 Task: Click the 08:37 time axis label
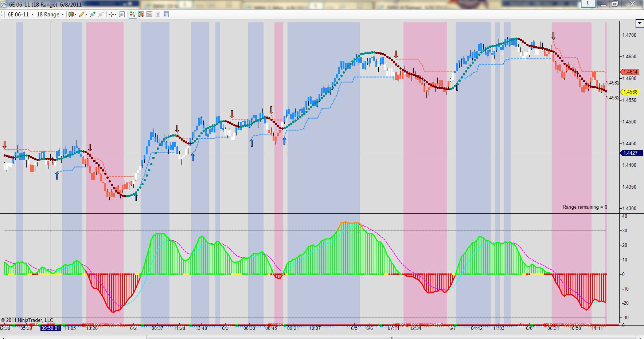click(157, 328)
